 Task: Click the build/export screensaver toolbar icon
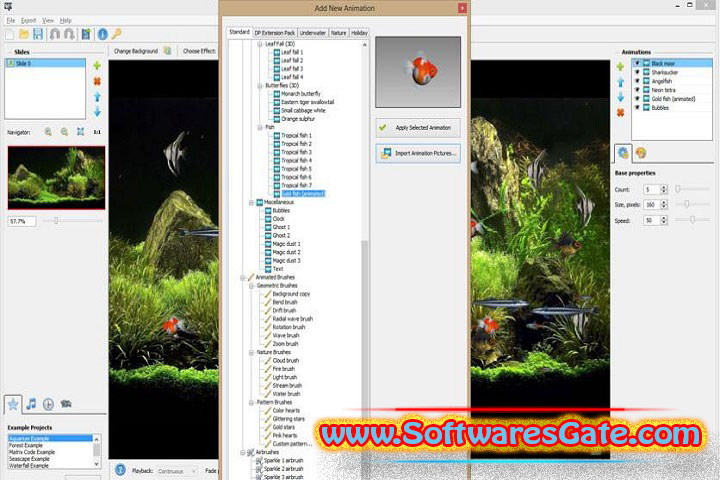[x=86, y=34]
